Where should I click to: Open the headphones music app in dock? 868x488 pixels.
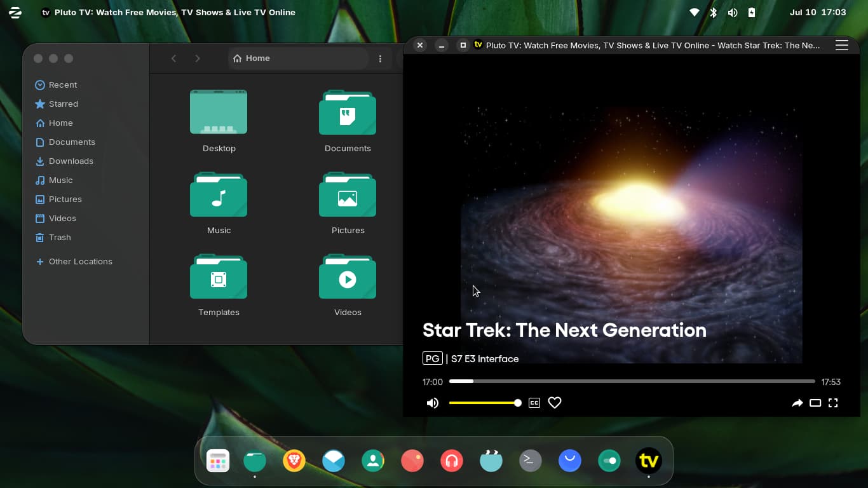pos(452,461)
